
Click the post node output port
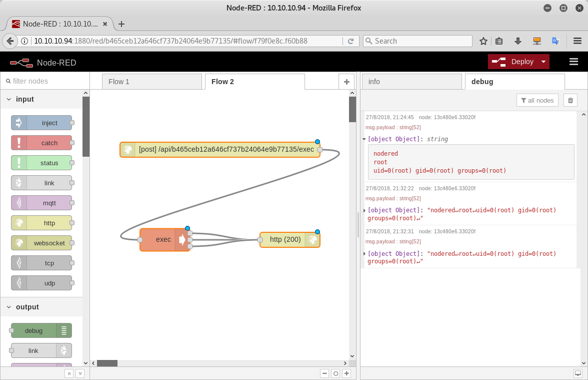320,149
